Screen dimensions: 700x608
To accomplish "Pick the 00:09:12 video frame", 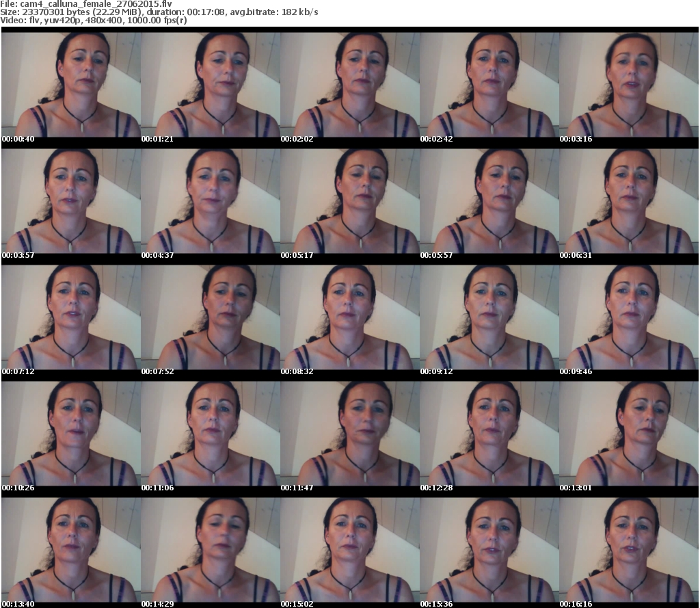I will [x=489, y=317].
